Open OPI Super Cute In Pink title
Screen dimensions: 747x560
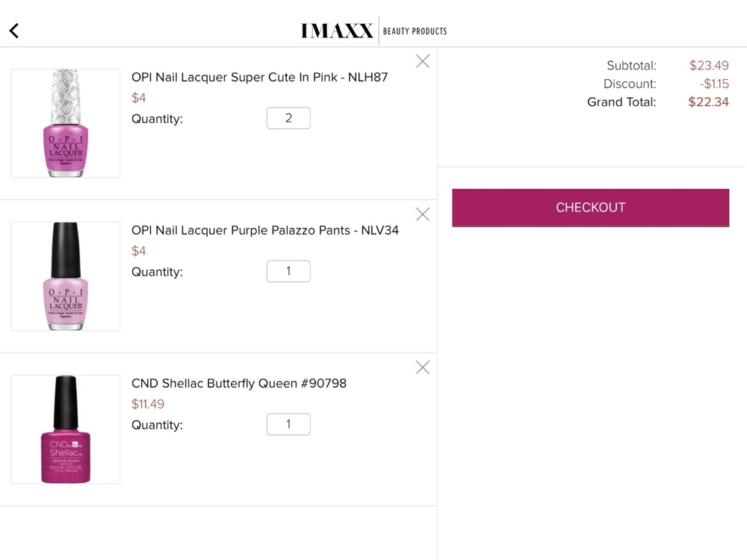[x=260, y=77]
